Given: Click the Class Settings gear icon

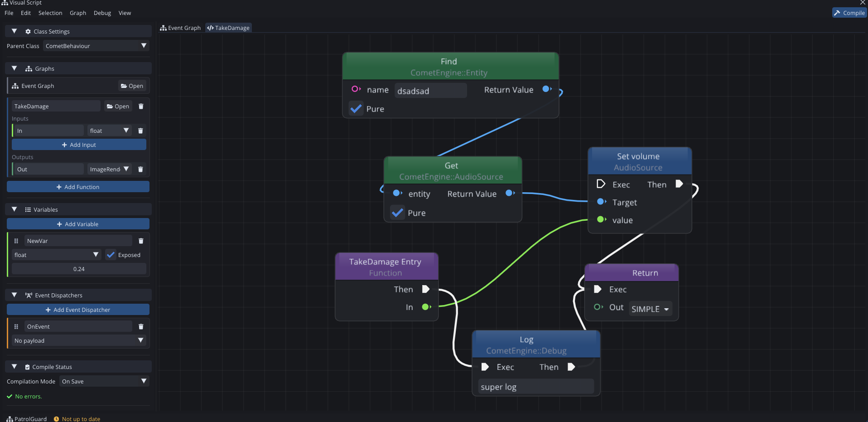Looking at the screenshot, I should pyautogui.click(x=28, y=31).
